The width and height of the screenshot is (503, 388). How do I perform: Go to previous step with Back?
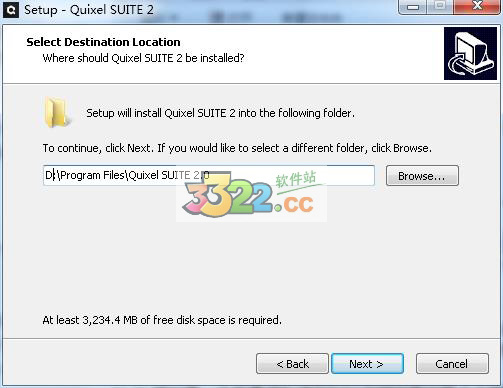(x=292, y=364)
